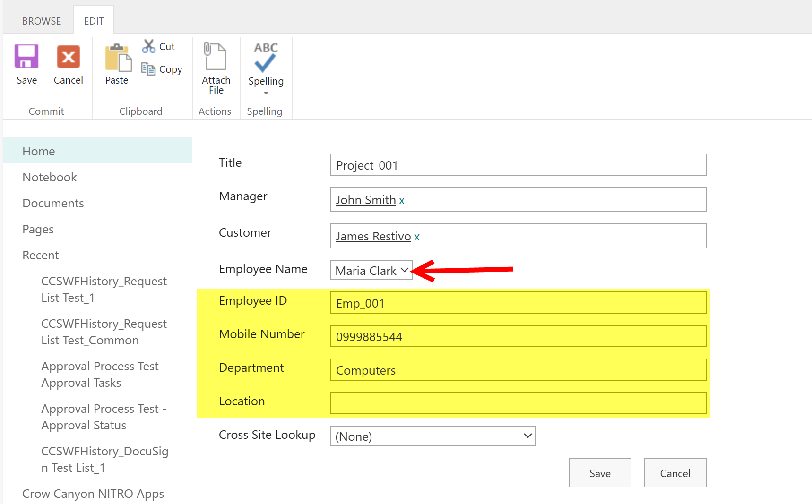Click the Cut scissors icon

[x=149, y=46]
